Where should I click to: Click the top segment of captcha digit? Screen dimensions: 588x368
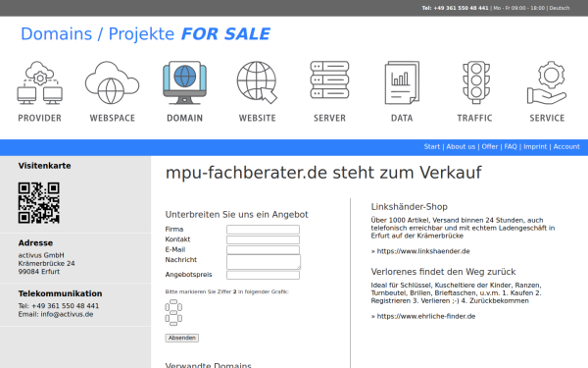(173, 301)
